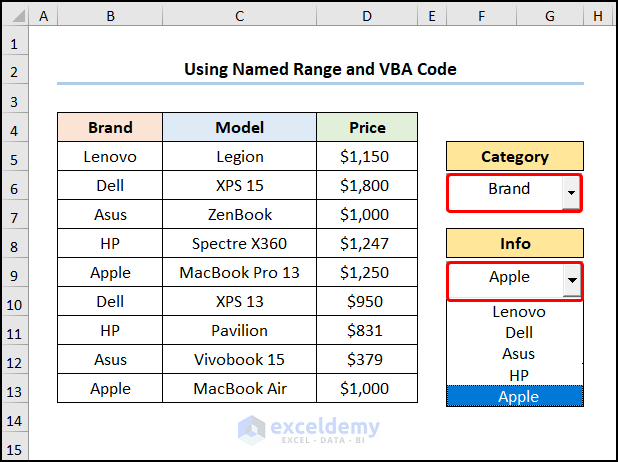The width and height of the screenshot is (618, 462).
Task: Select column G header
Action: tap(550, 16)
